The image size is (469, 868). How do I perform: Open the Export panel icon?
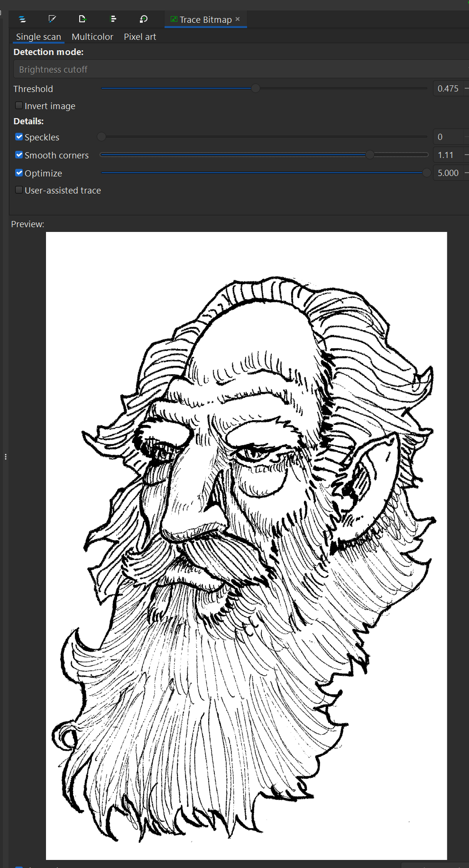click(x=82, y=19)
